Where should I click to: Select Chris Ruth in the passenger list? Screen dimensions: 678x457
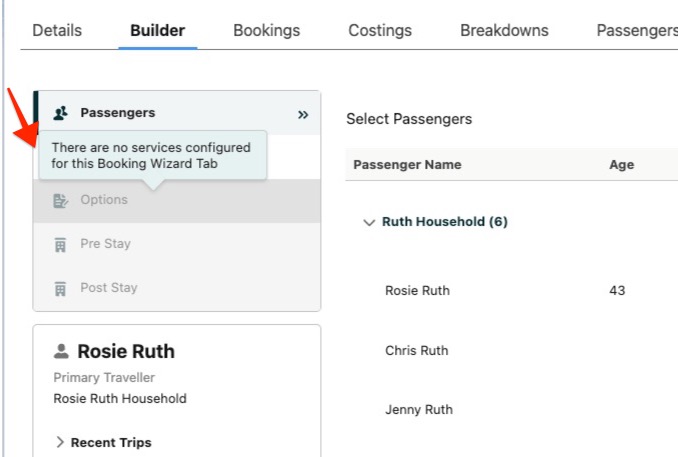point(416,351)
